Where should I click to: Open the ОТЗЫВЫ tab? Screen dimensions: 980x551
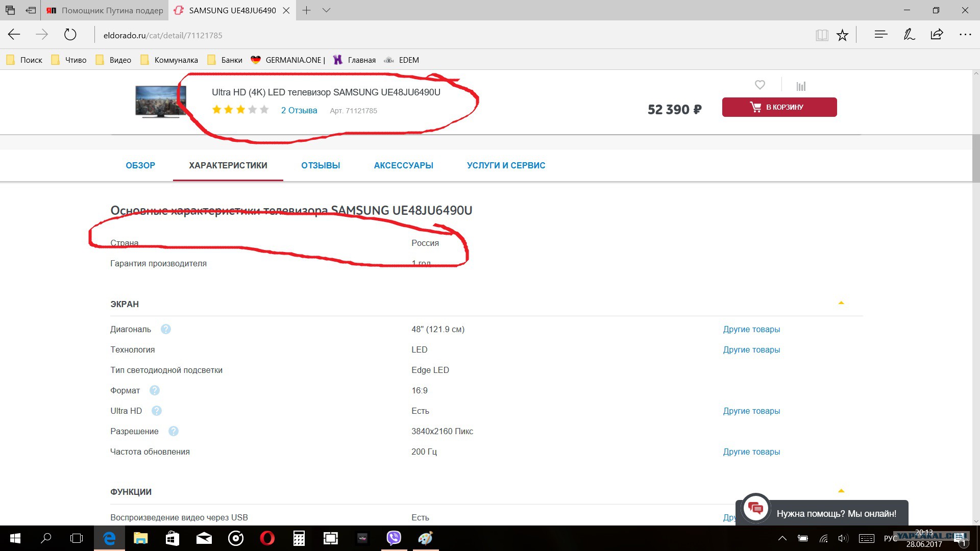tap(321, 165)
